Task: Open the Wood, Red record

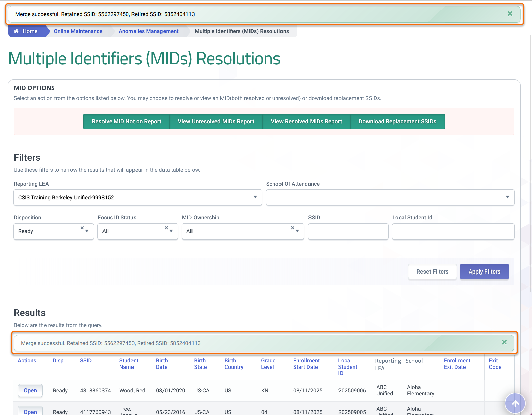Action: pyautogui.click(x=30, y=390)
